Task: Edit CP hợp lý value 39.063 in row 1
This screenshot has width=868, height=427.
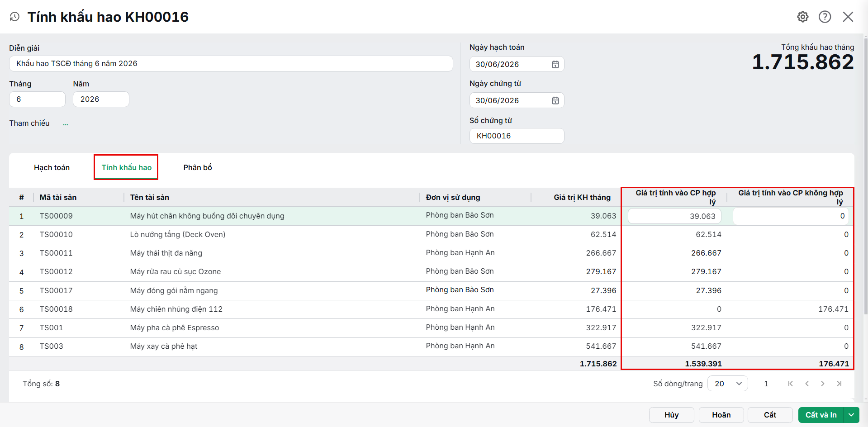Action: point(674,216)
